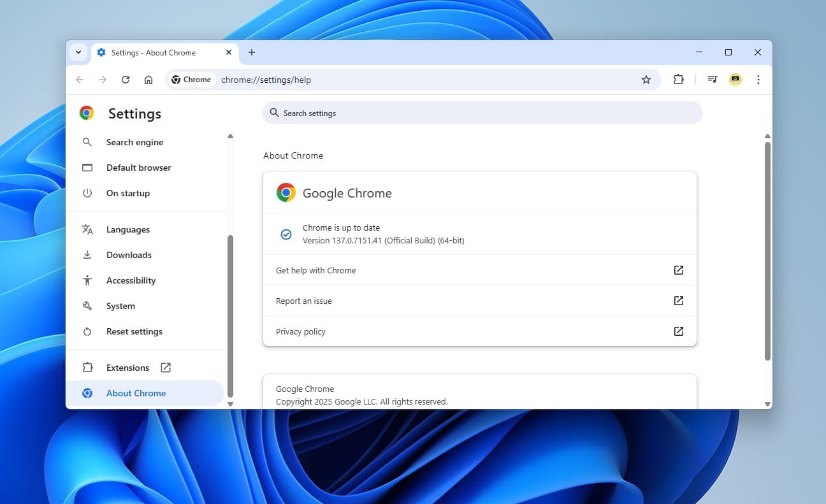Click external link icon for Privacy policy

tap(679, 331)
